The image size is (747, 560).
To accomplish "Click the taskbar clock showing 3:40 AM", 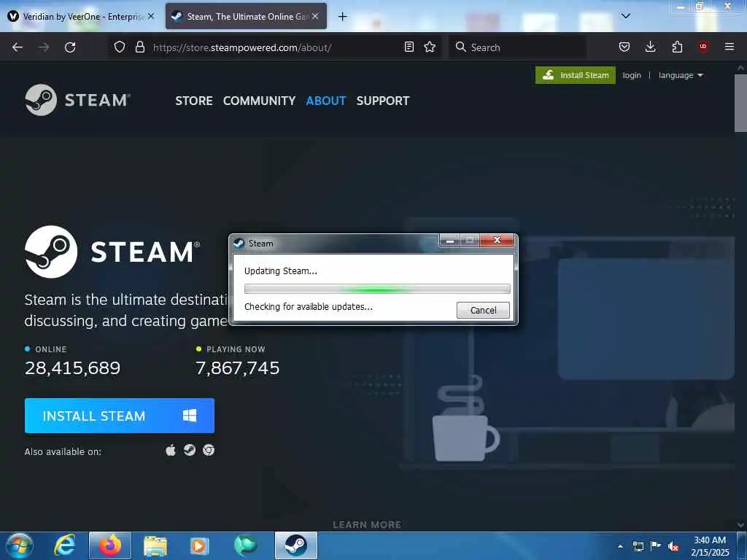I will (x=710, y=546).
